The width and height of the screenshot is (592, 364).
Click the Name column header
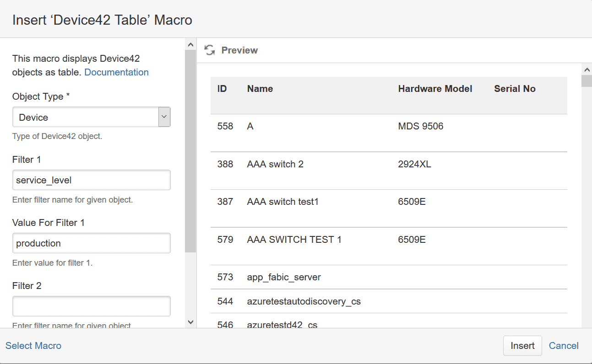pos(260,89)
